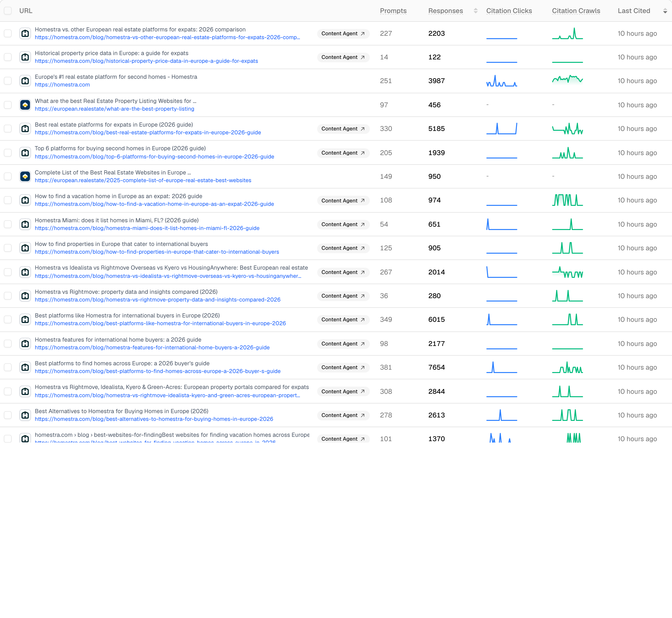View citation crawls sparkline for Idealista vs Rightmove Overseas row
Screen dimensions: 672x618
567,272
